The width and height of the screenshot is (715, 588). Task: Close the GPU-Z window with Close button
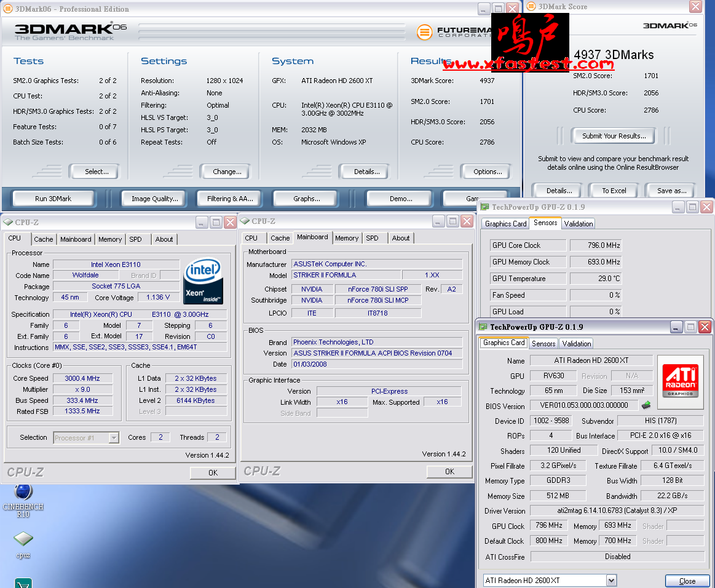pyautogui.click(x=687, y=581)
